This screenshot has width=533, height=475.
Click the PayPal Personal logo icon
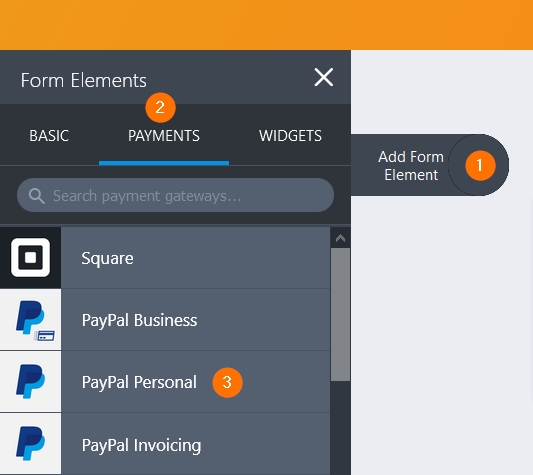tap(31, 382)
